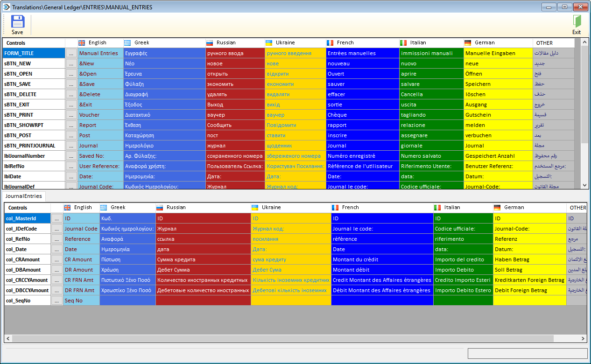
Task: Edit the Manual Entries English translation cell
Action: tap(98, 53)
